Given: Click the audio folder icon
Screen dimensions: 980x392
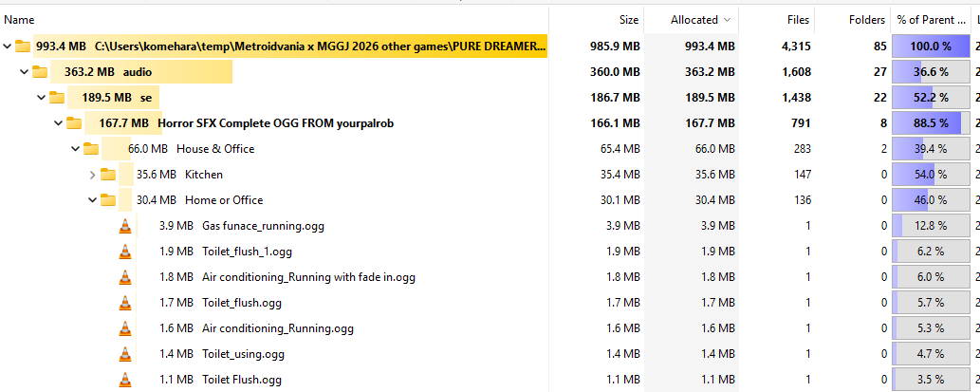Looking at the screenshot, I should [40, 71].
